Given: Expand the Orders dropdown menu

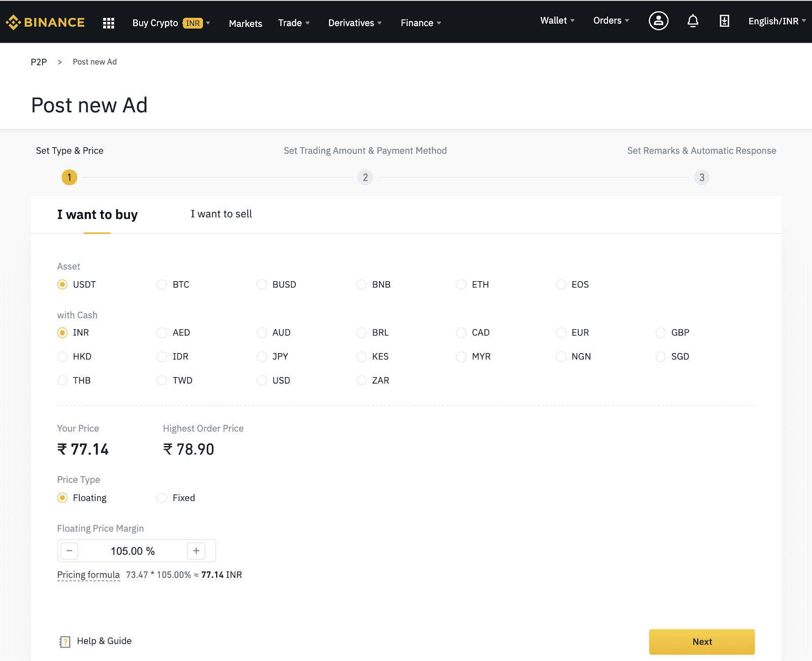Looking at the screenshot, I should click(611, 20).
